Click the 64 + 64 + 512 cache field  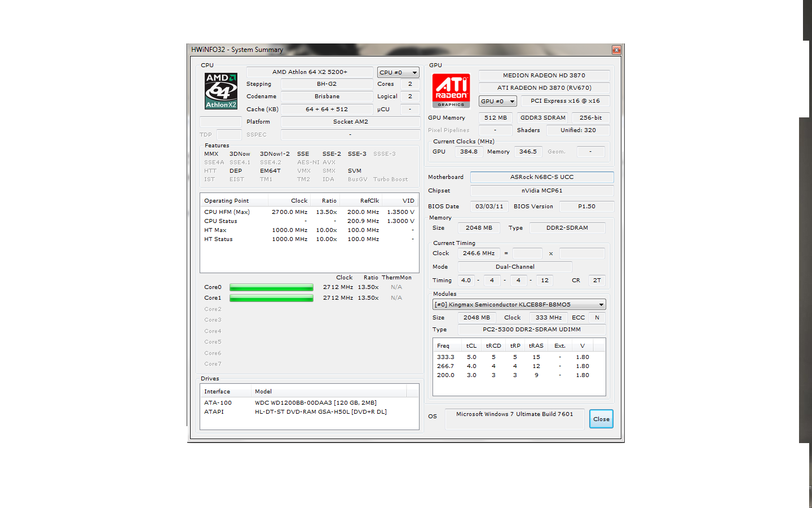[326, 110]
